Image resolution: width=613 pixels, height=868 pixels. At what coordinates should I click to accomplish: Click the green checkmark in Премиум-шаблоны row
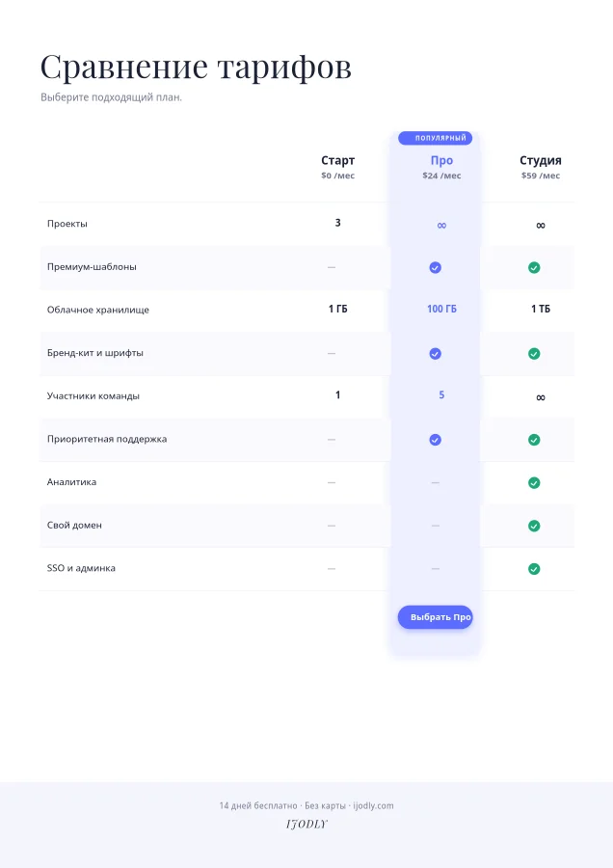point(534,267)
